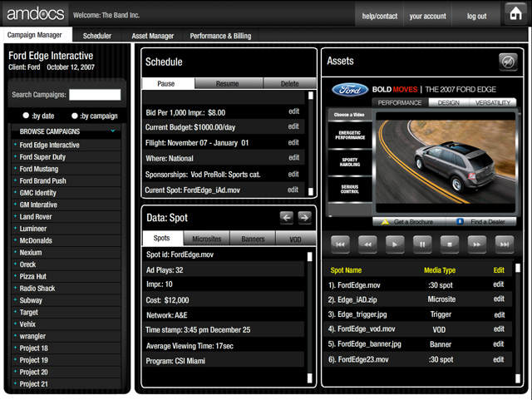532x400 pixels.
Task: Go to next spot with right arrow
Action: (305, 218)
